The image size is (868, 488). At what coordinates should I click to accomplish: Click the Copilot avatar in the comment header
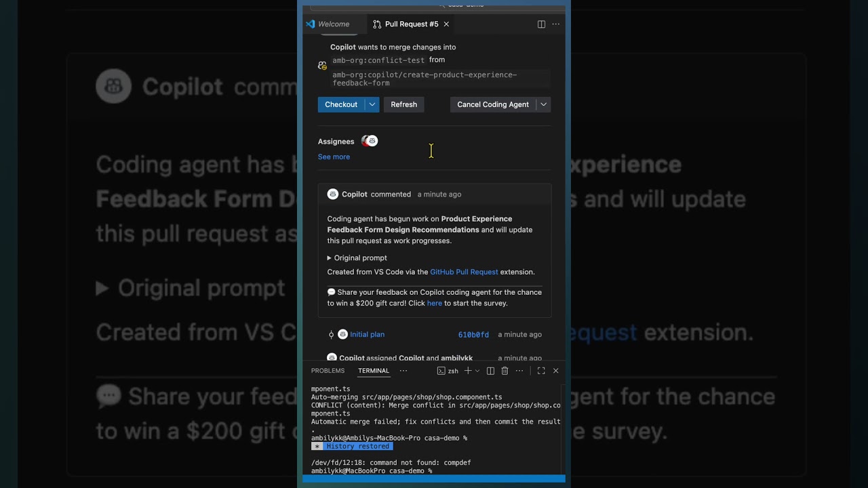333,194
